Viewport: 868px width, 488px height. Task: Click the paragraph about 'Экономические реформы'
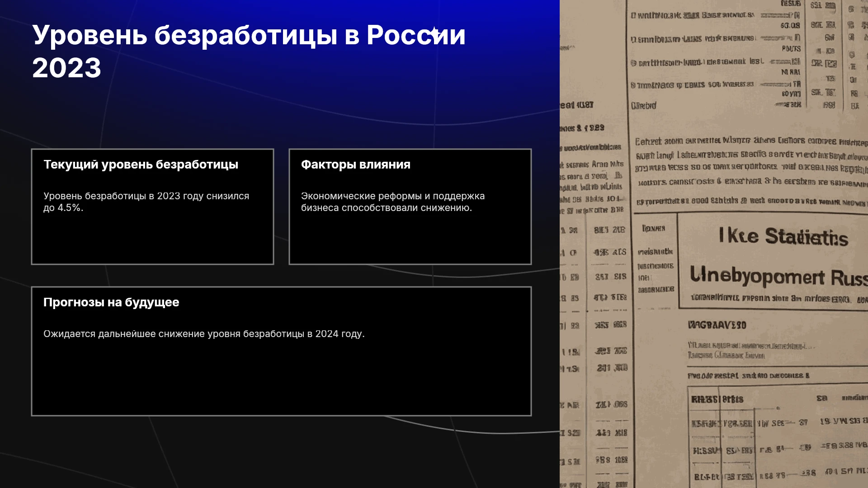click(393, 202)
